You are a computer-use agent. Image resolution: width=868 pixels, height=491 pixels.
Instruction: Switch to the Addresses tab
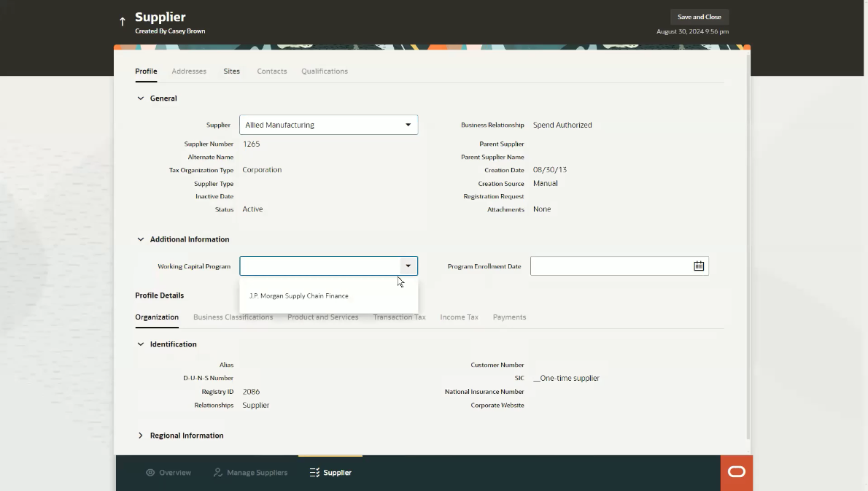pos(189,71)
